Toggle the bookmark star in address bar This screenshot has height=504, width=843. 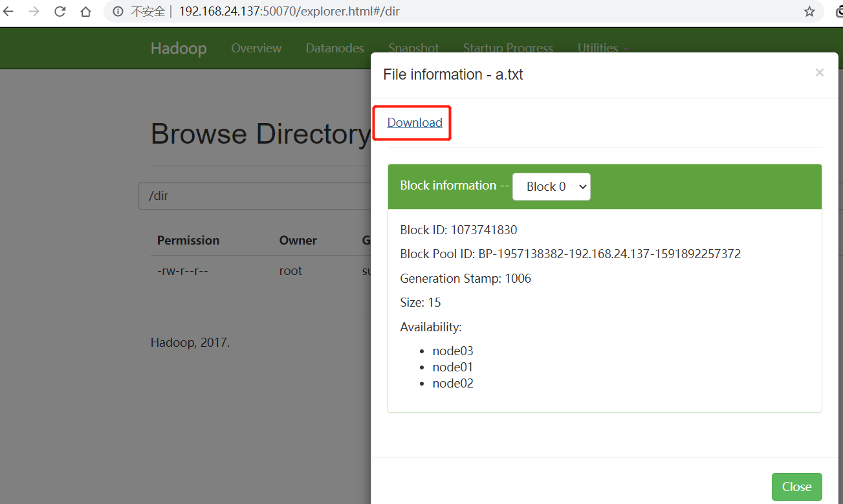point(809,11)
